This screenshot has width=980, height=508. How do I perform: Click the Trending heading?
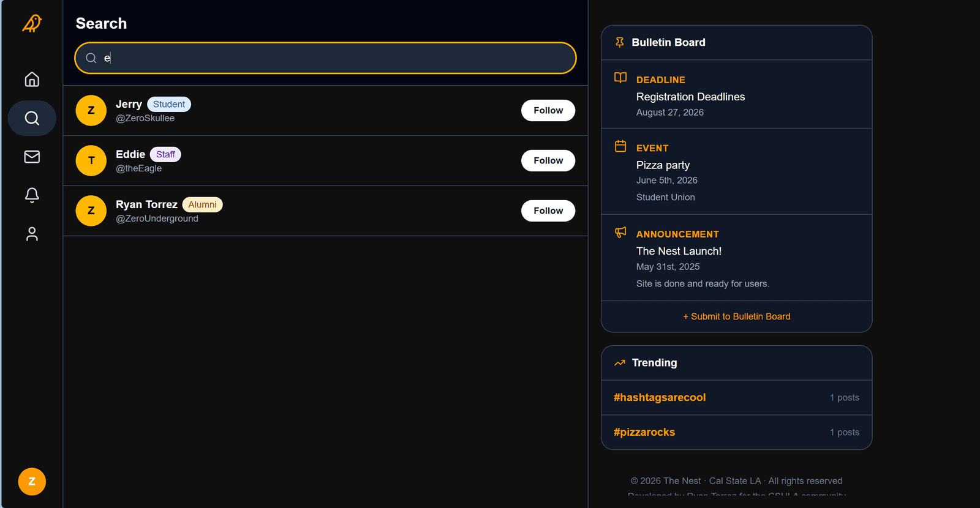pyautogui.click(x=654, y=362)
